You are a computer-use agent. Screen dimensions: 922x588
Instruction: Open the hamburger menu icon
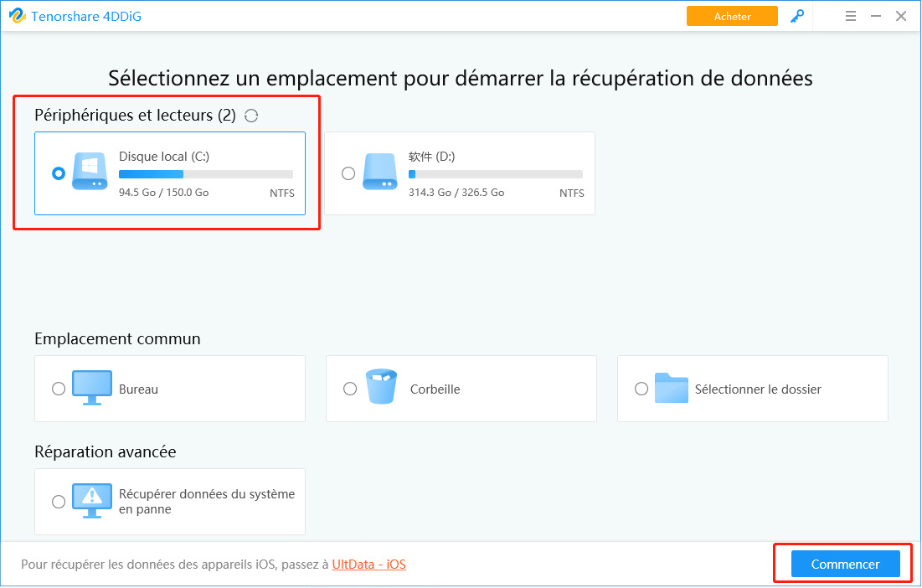click(850, 17)
